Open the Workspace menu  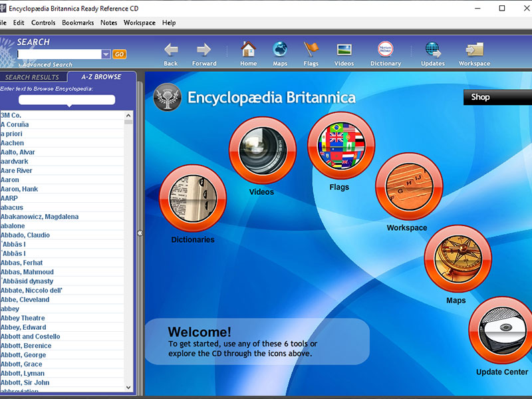[140, 23]
